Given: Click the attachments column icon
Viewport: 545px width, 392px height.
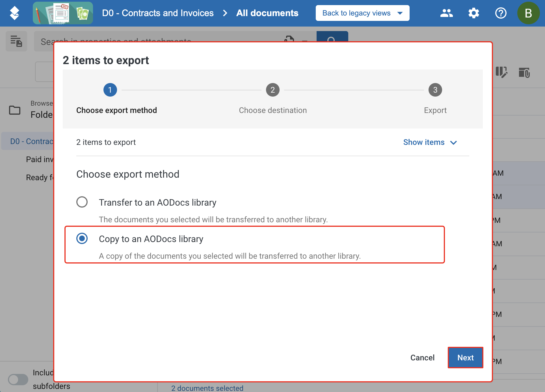Looking at the screenshot, I should click(x=524, y=72).
